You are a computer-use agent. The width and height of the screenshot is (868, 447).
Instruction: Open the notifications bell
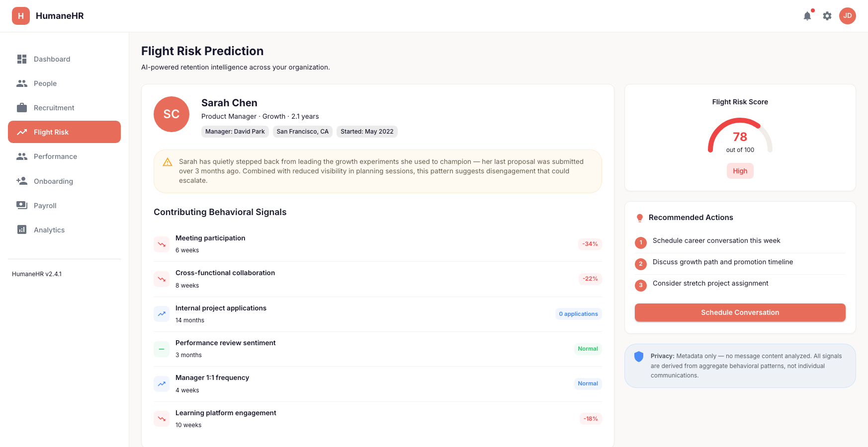click(x=807, y=16)
